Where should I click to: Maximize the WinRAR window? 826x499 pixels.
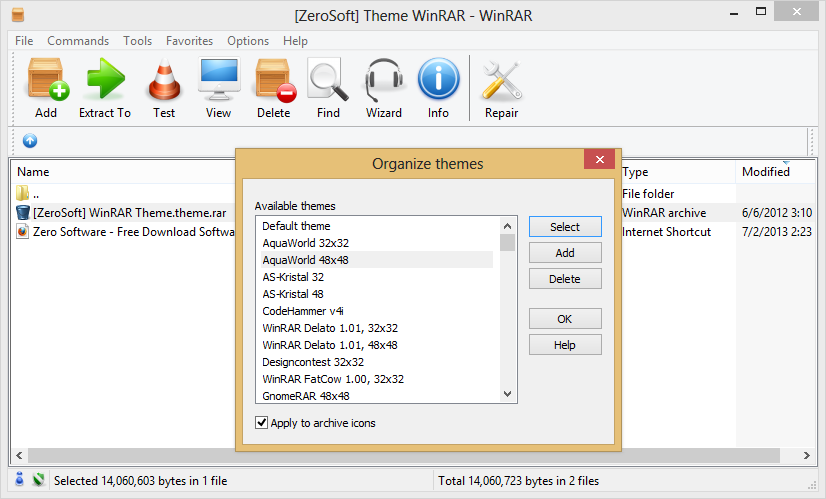761,12
